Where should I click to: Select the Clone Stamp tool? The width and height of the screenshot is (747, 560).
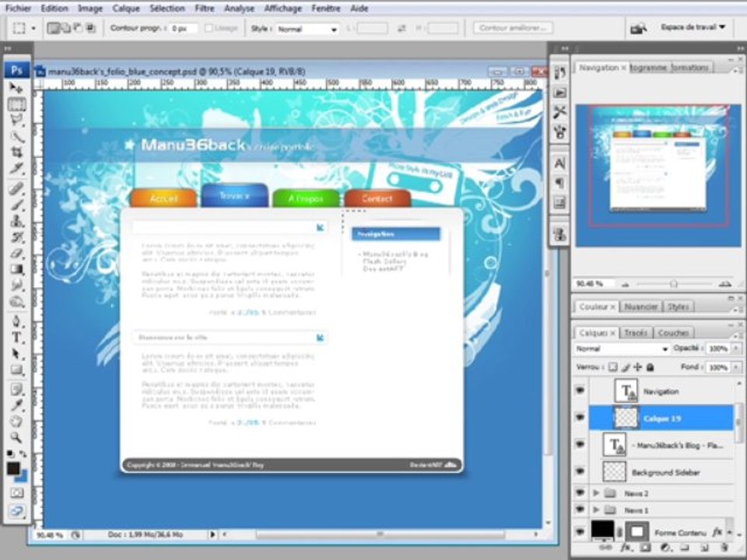coord(16,221)
